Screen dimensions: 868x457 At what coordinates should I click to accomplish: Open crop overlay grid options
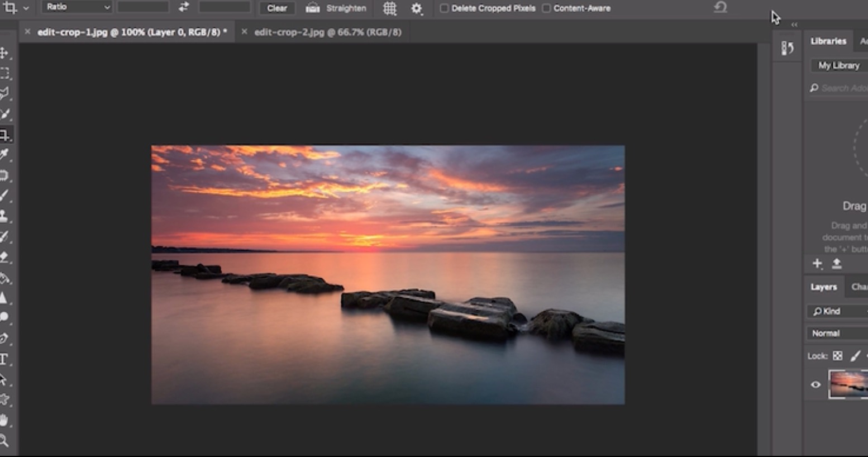(390, 8)
